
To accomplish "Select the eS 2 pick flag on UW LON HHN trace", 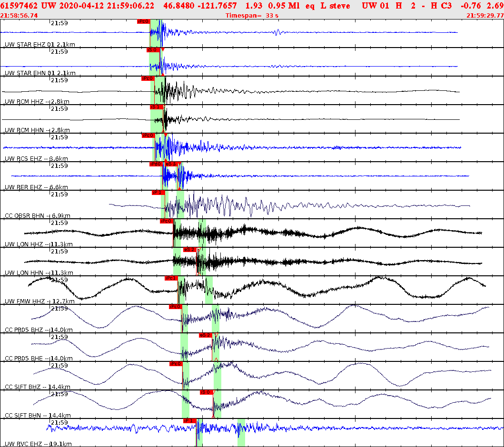I will coord(189,250).
